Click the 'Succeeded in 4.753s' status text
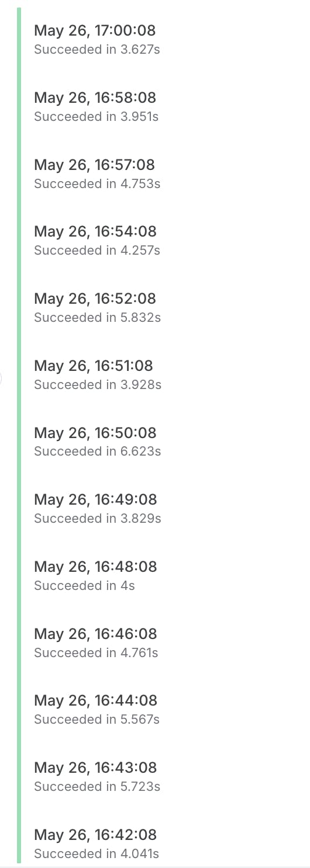The image size is (310, 868). [97, 183]
